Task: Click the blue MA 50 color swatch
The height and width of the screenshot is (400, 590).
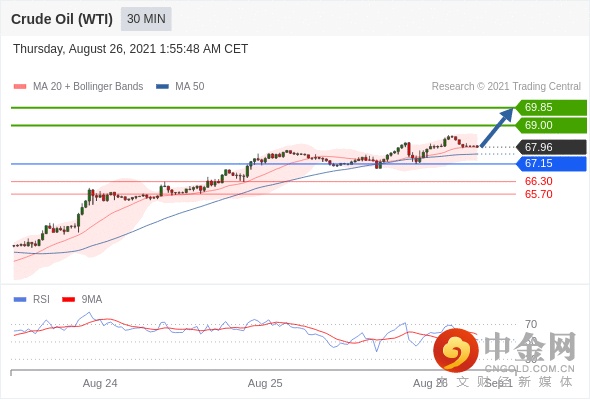Action: click(x=163, y=87)
